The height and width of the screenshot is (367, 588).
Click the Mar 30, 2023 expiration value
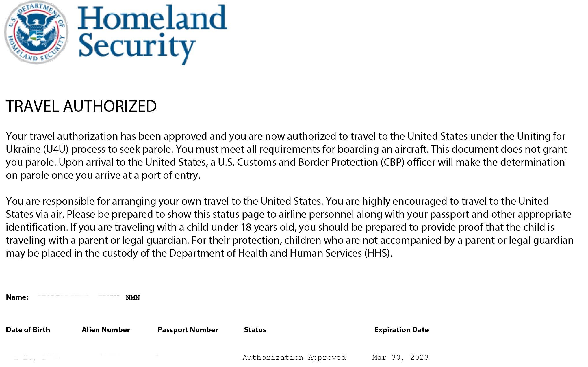[400, 357]
